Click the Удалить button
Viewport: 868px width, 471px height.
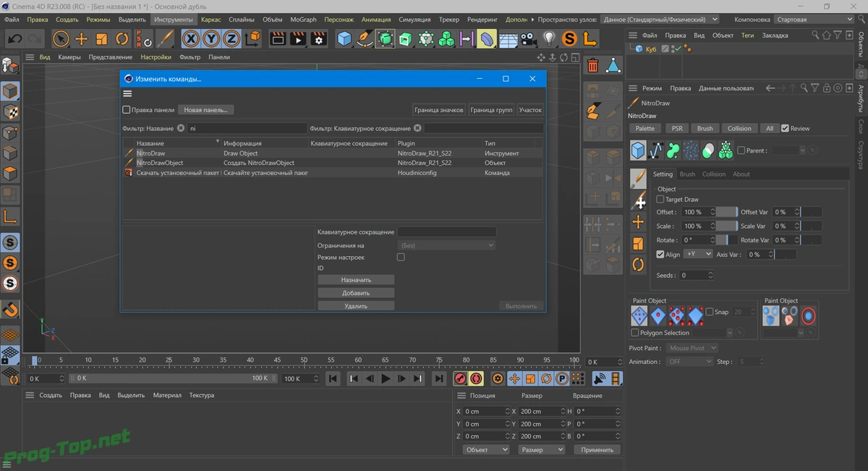356,306
